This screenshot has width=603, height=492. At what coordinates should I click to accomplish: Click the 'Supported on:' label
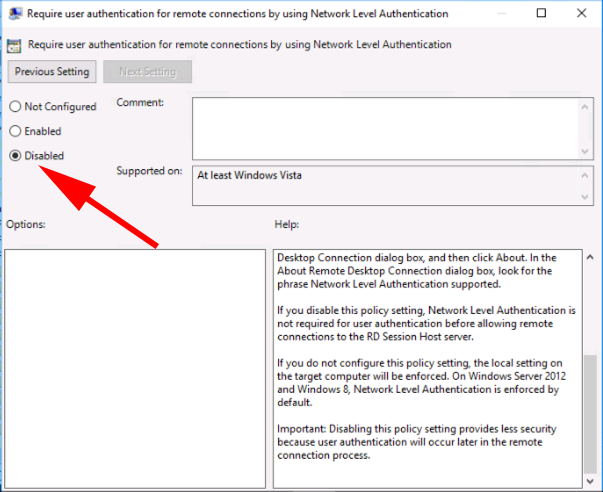tap(149, 171)
